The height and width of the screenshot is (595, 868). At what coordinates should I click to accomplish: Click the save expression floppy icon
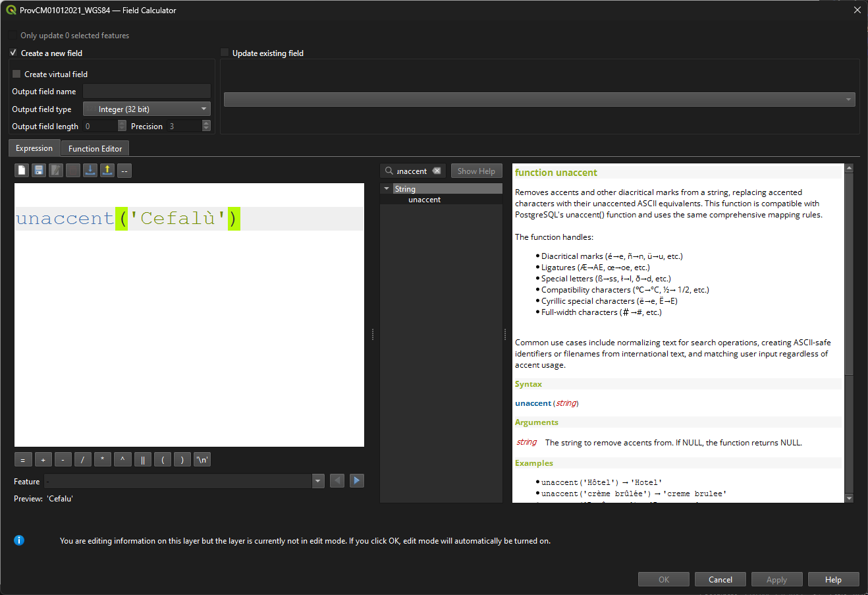(x=39, y=171)
